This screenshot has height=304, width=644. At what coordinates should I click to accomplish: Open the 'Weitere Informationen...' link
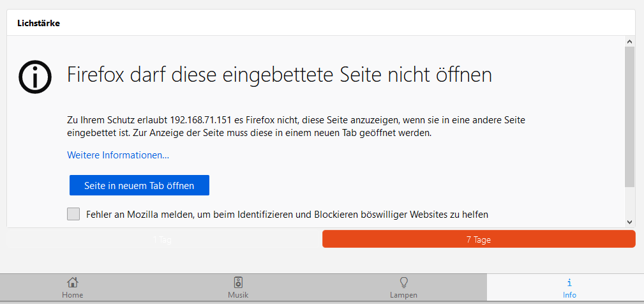pyautogui.click(x=118, y=155)
